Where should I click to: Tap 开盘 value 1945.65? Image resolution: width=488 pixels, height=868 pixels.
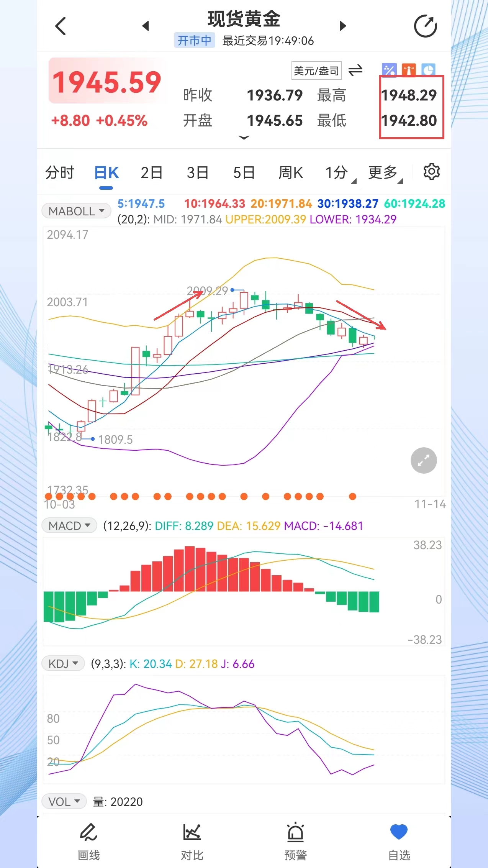tap(275, 121)
